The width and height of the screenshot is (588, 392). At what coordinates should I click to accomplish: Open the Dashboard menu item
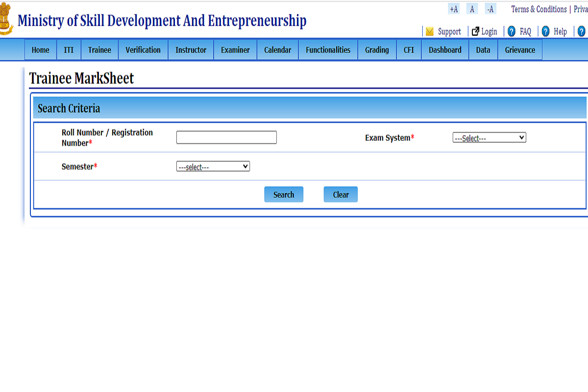444,49
